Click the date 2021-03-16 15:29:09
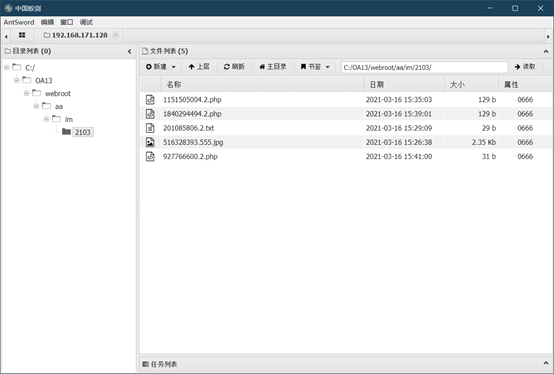Image resolution: width=554 pixels, height=374 pixels. pyautogui.click(x=399, y=128)
